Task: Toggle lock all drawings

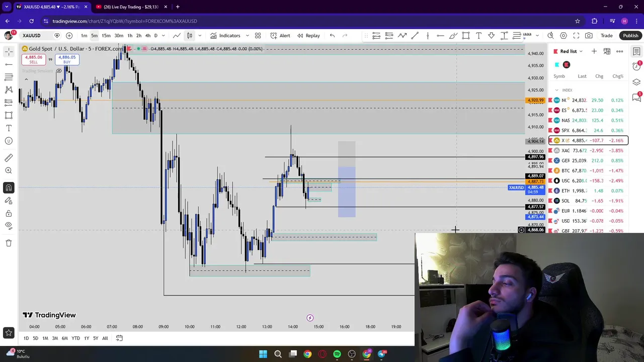Action: click(x=9, y=213)
